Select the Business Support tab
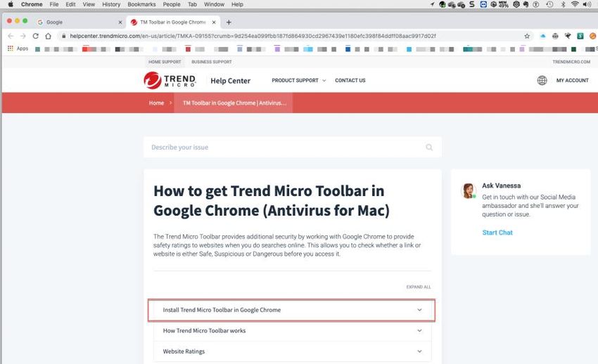Image resolution: width=598 pixels, height=364 pixels. point(212,62)
